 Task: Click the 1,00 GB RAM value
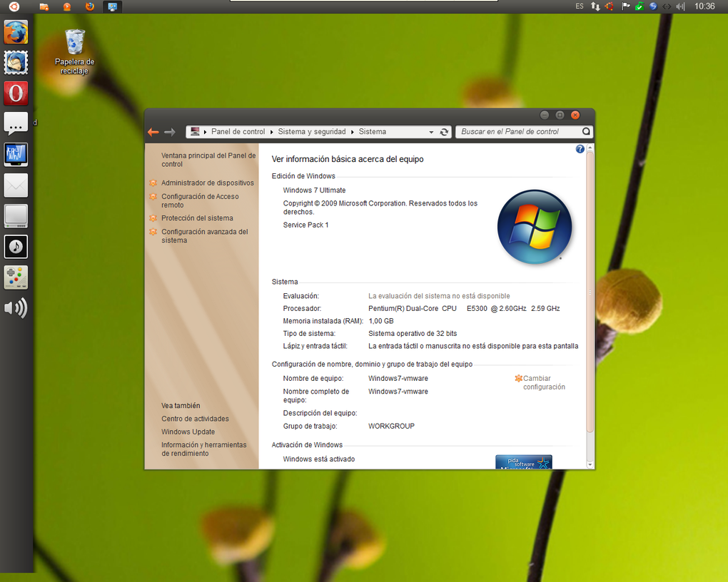381,321
